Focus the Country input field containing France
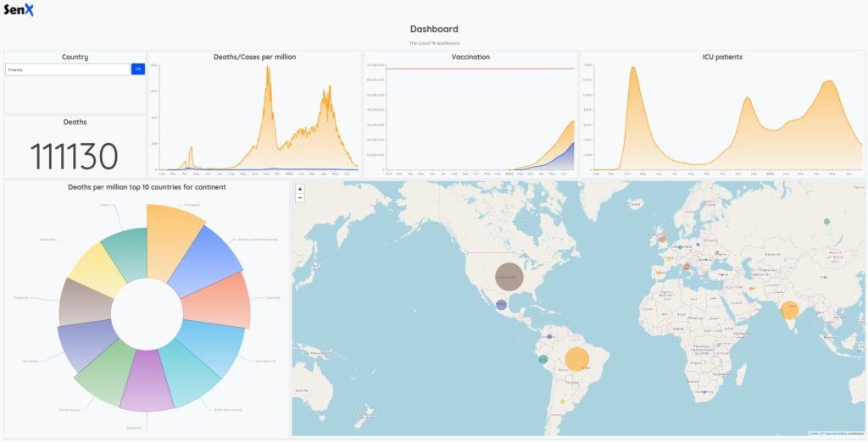 point(67,69)
